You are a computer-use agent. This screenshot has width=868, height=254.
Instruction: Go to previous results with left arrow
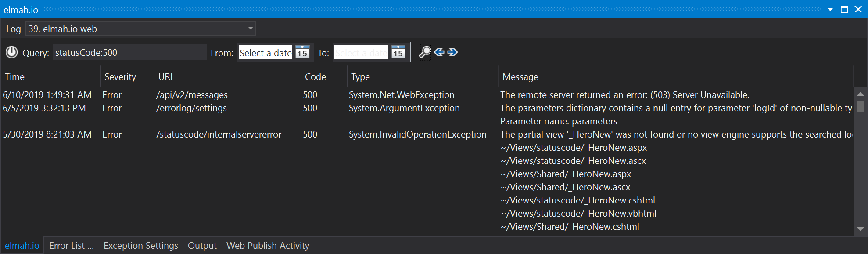point(439,52)
